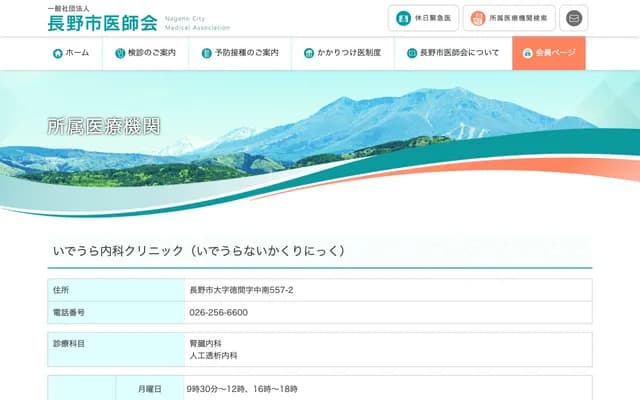Click the 月曜日 row label
This screenshot has height=400, width=640.
(150, 389)
